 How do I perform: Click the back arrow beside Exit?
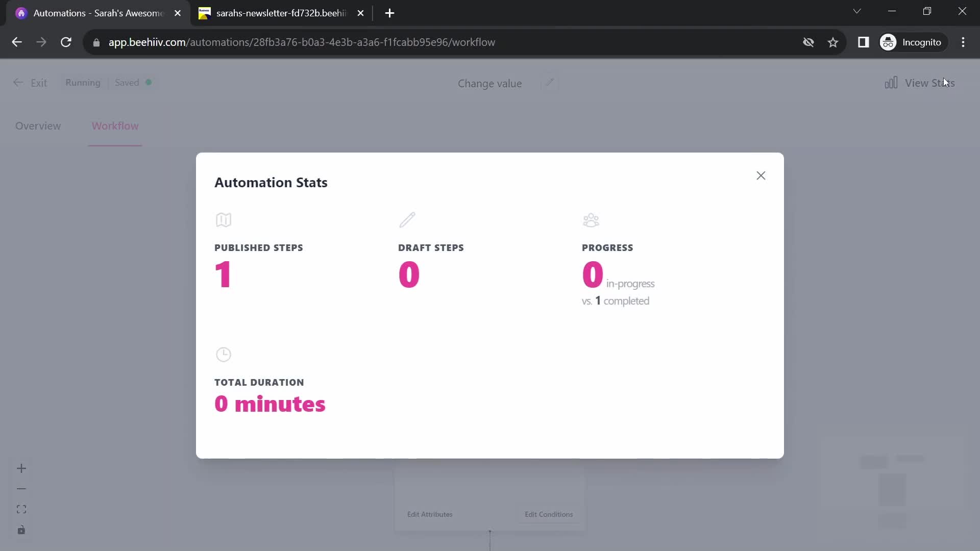tap(18, 83)
